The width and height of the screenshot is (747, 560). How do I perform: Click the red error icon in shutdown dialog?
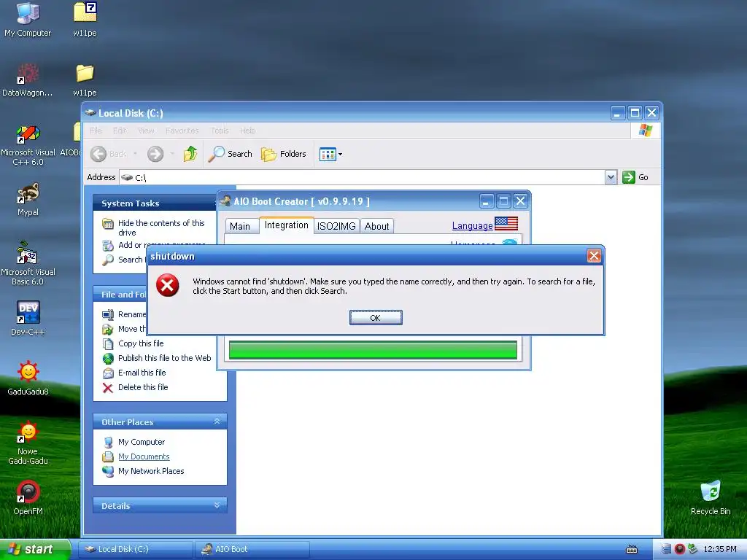[168, 285]
